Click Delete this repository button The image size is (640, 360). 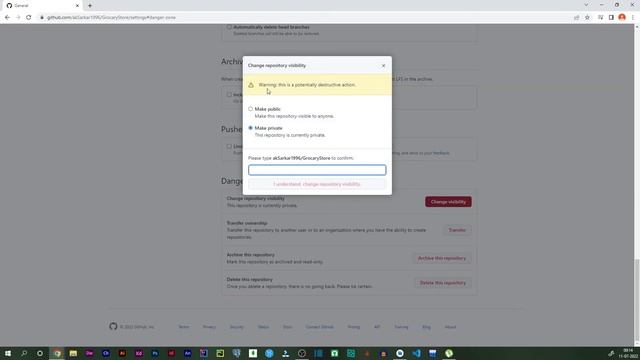click(443, 283)
